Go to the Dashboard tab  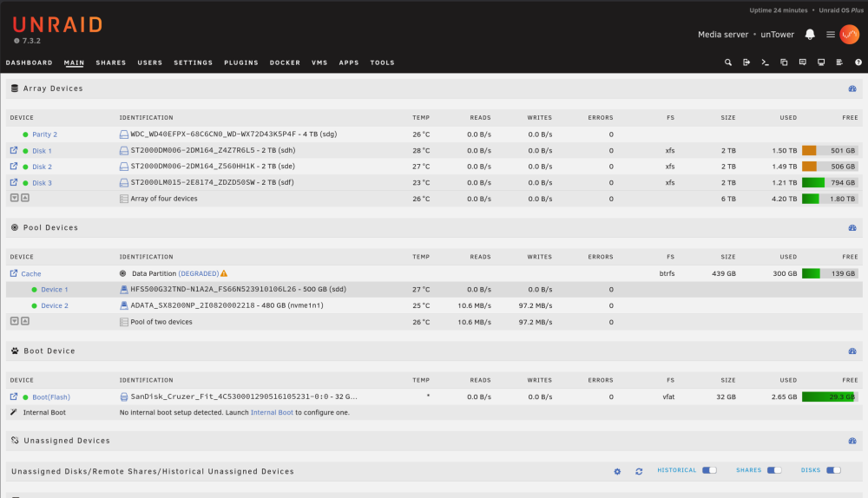pyautogui.click(x=30, y=62)
